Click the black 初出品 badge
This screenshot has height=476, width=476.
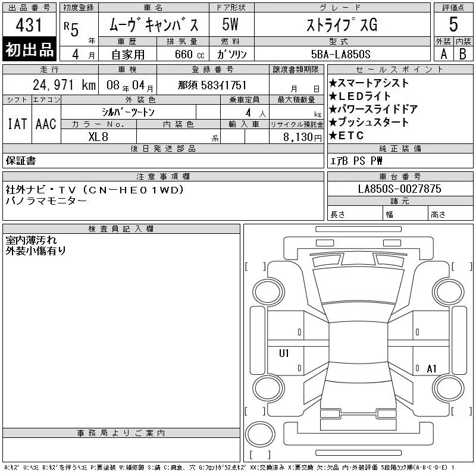(x=29, y=49)
